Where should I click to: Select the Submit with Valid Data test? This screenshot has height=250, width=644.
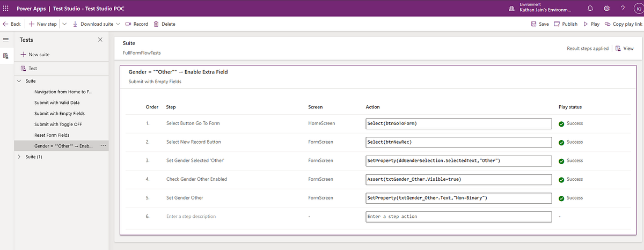tap(57, 102)
